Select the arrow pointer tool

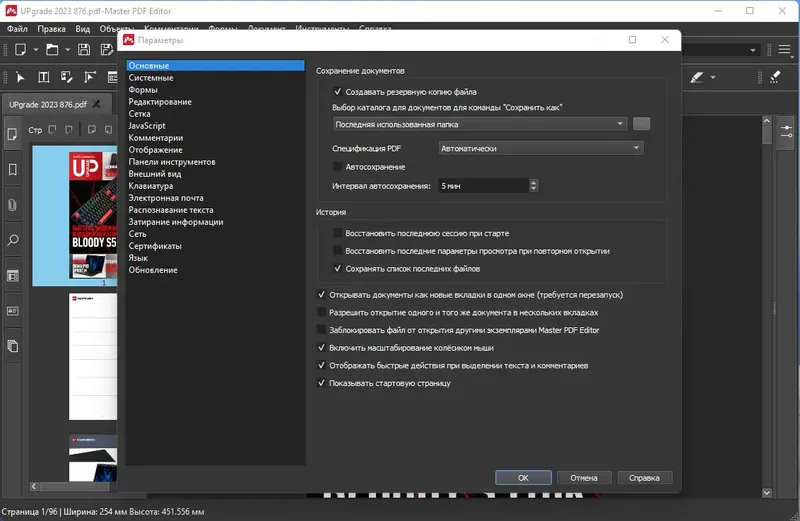20,77
